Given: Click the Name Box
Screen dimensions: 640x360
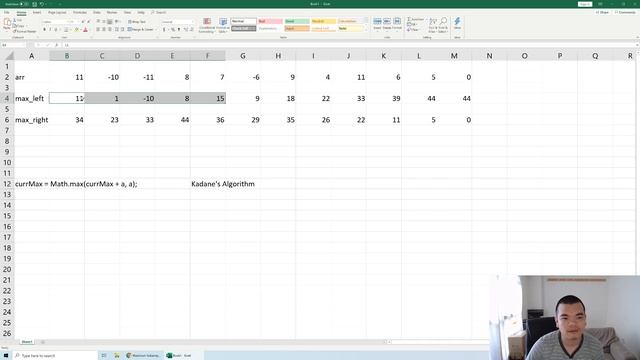Looking at the screenshot, I should coord(13,45).
